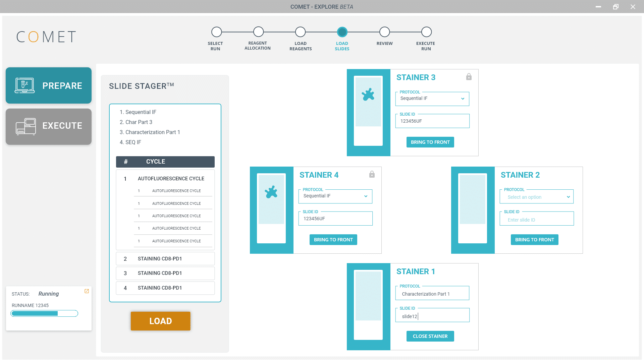Click the Stainer 4 lock icon

click(x=372, y=174)
